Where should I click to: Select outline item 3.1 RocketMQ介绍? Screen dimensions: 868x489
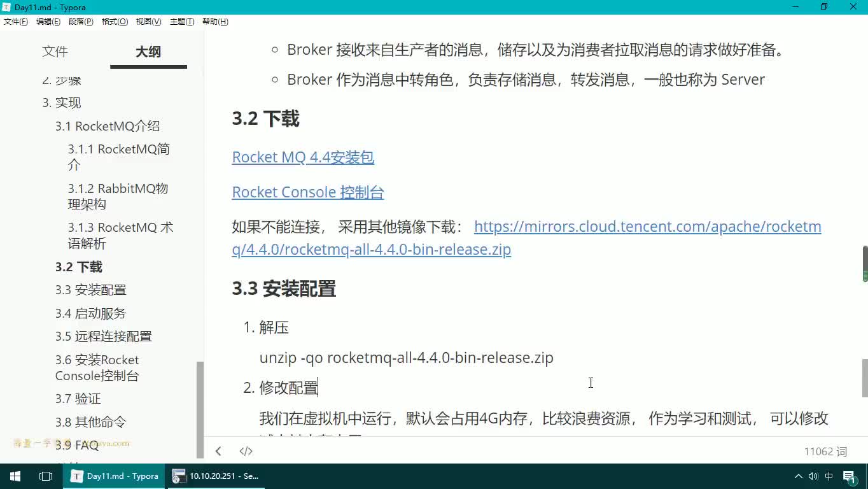tap(108, 126)
